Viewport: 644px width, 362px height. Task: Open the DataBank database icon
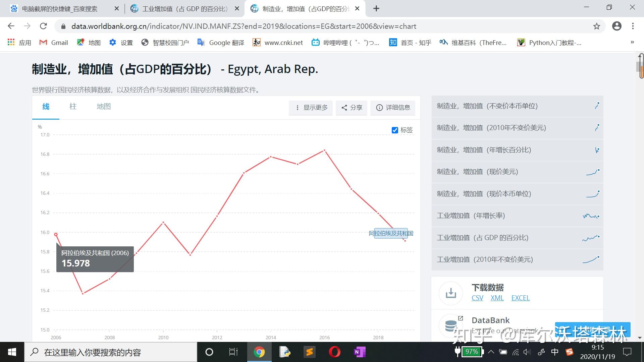coord(451,325)
